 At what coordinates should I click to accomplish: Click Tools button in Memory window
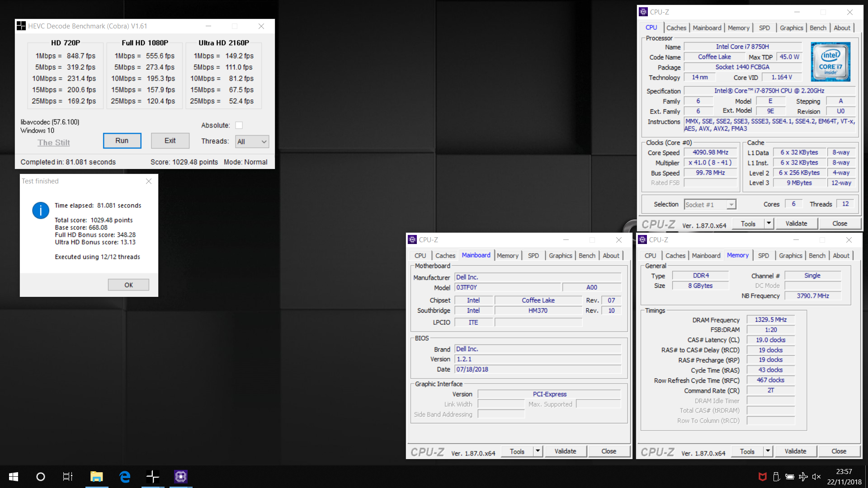747,451
